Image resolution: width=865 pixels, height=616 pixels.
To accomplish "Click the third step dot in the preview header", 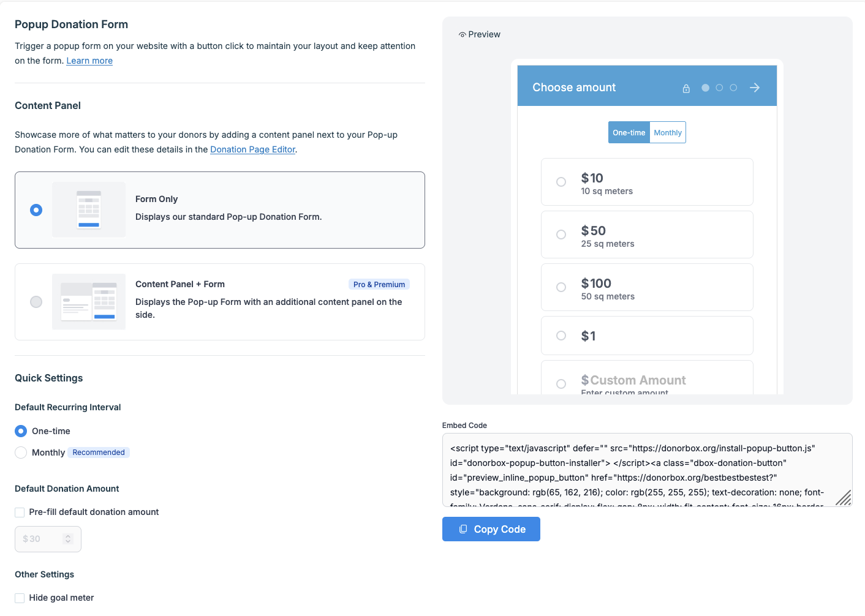I will click(733, 88).
